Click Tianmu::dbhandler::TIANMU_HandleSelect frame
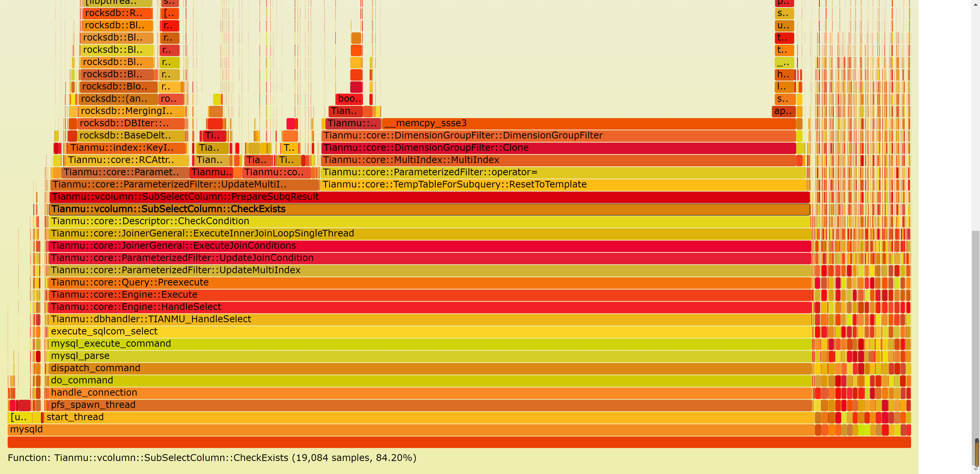This screenshot has width=980, height=474. (430, 320)
